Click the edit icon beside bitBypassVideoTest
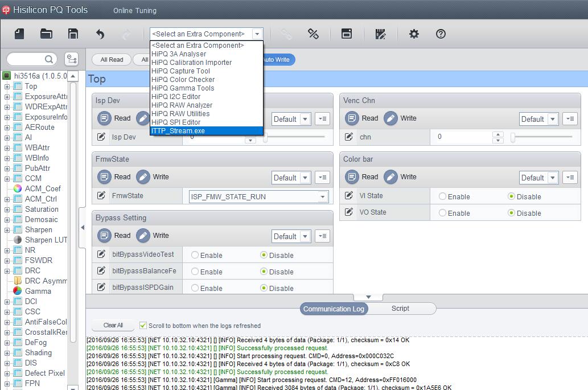Screen dimensions: 588x390 [101, 254]
